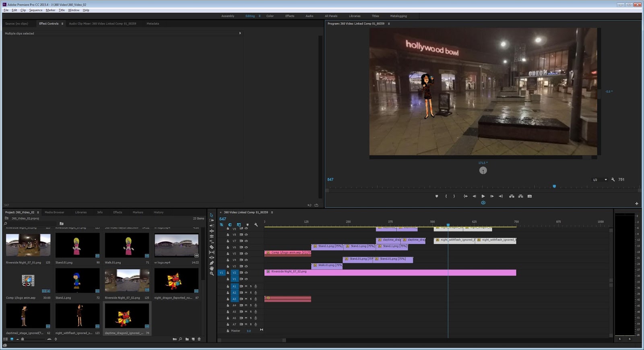644x350 pixels.
Task: Adjust the project thumbnail zoom slider
Action: click(23, 339)
